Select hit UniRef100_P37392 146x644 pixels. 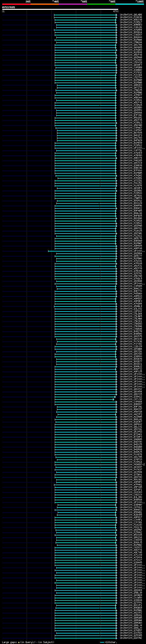(131, 344)
